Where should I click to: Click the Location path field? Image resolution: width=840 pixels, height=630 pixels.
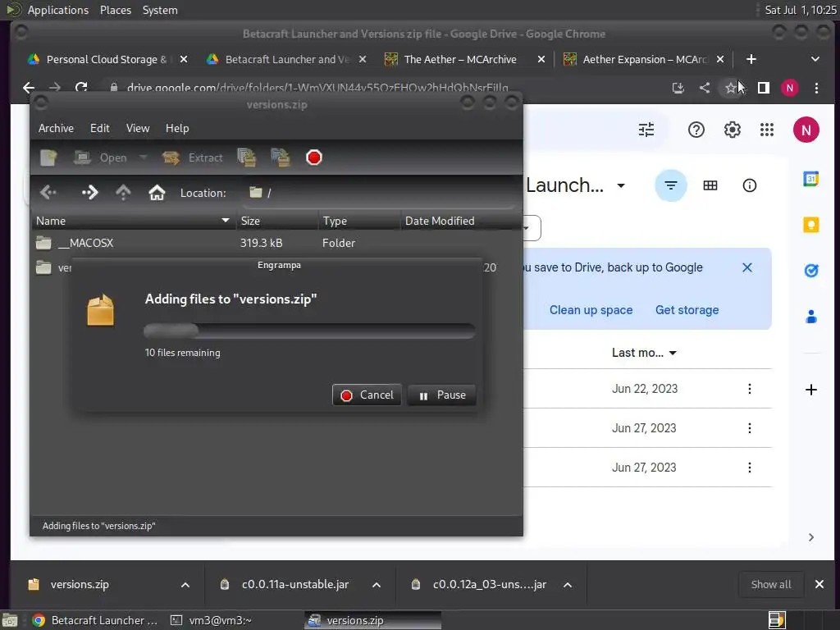(x=379, y=193)
